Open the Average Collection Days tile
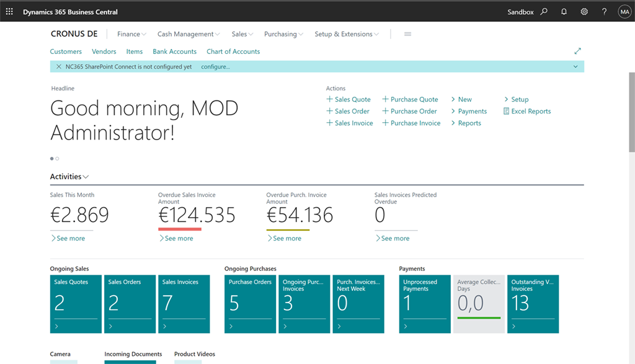The width and height of the screenshot is (635, 364). click(479, 304)
